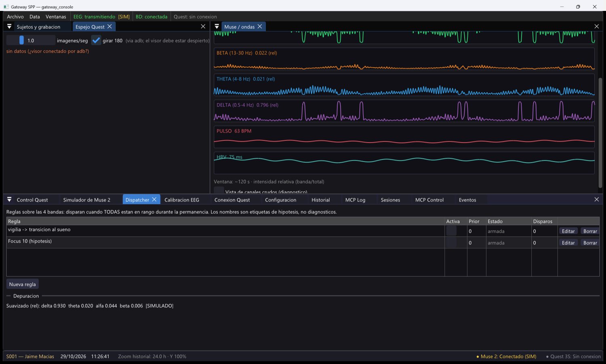Show the Historial tab
606x364 pixels.
click(320, 200)
